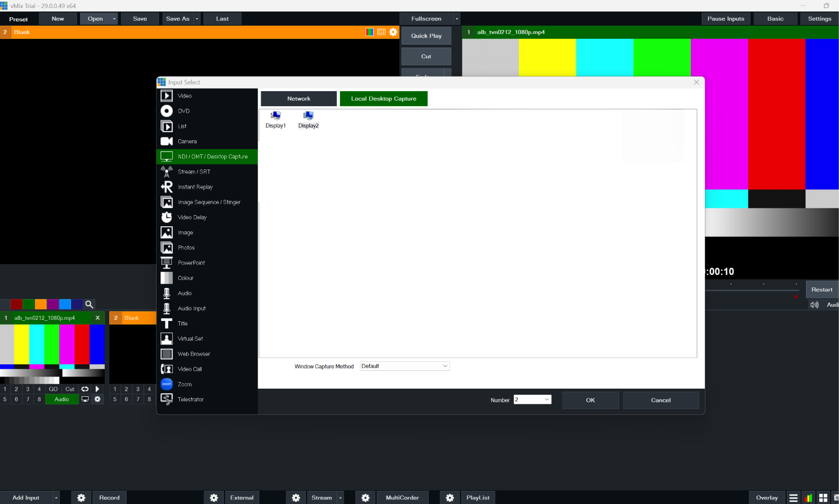Close the Input Select dialog
Image resolution: width=839 pixels, height=504 pixels.
[696, 82]
